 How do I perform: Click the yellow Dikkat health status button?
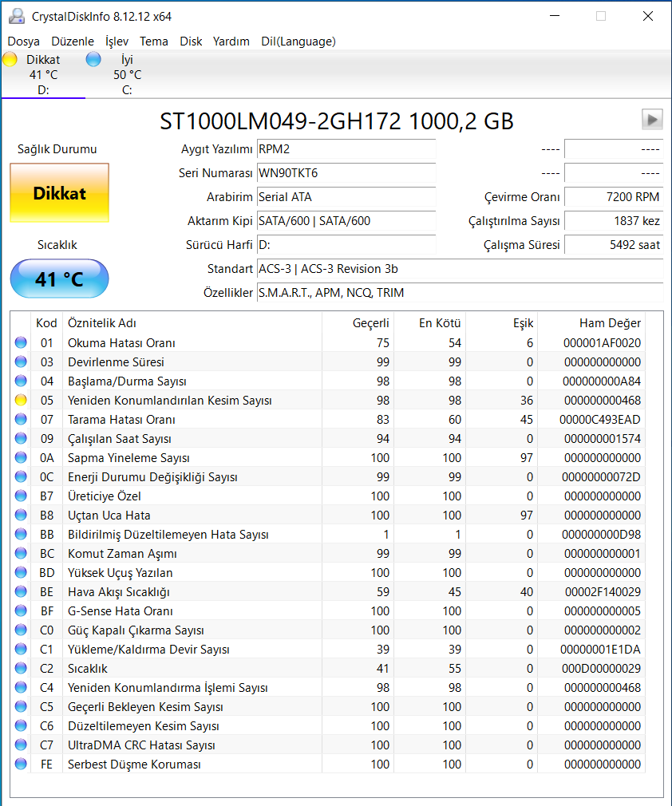[x=59, y=193]
